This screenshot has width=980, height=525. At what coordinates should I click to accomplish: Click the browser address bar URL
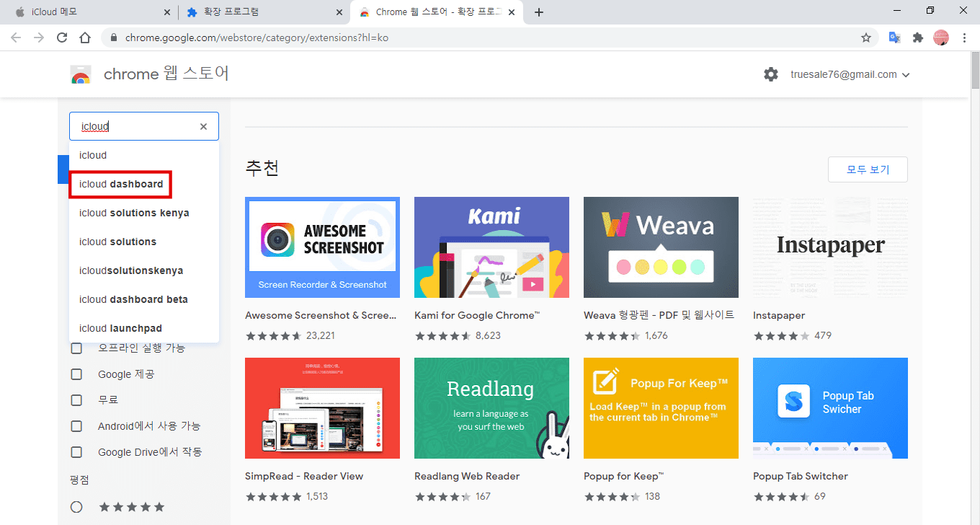coord(257,37)
